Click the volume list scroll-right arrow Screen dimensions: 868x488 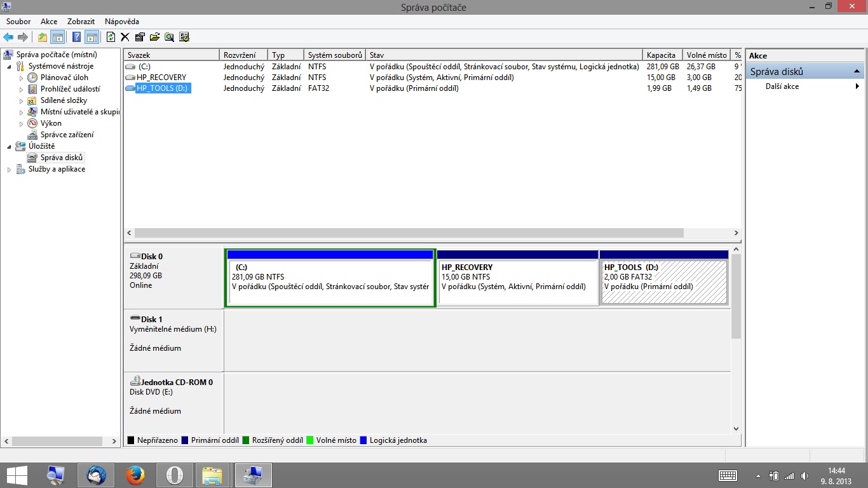point(736,233)
